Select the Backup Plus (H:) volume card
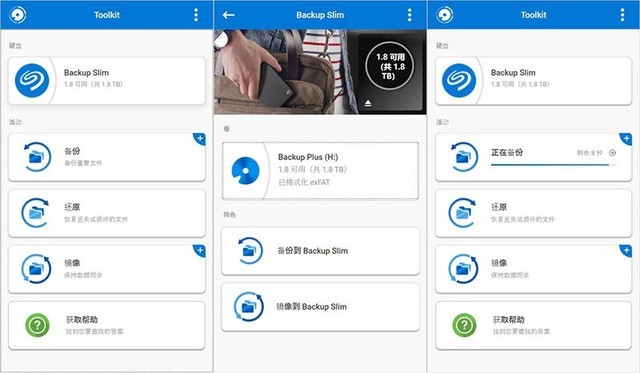This screenshot has width=640, height=373. [320, 171]
